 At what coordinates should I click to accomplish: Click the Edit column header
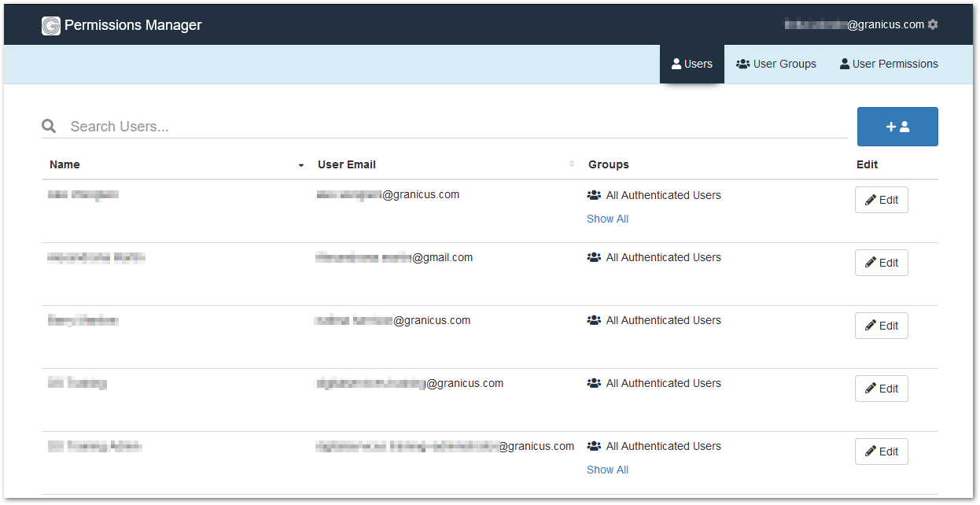868,164
